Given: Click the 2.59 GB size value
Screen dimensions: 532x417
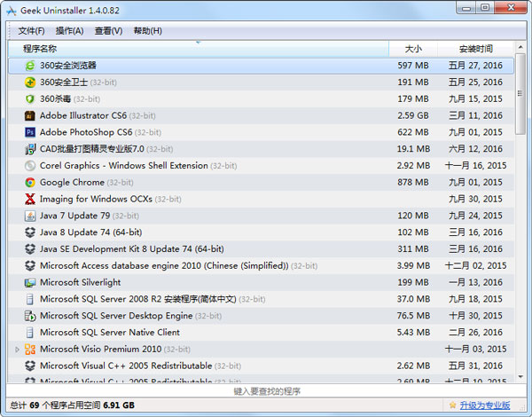Looking at the screenshot, I should 413,115.
